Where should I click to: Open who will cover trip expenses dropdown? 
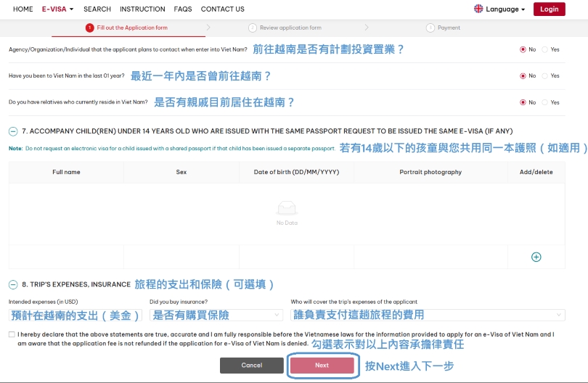coord(428,315)
